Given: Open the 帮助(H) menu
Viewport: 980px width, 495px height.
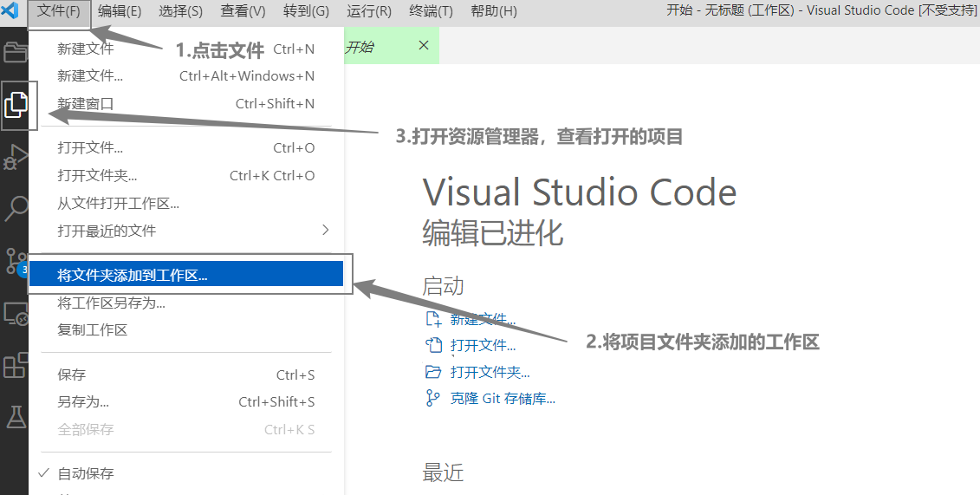Looking at the screenshot, I should coord(494,10).
